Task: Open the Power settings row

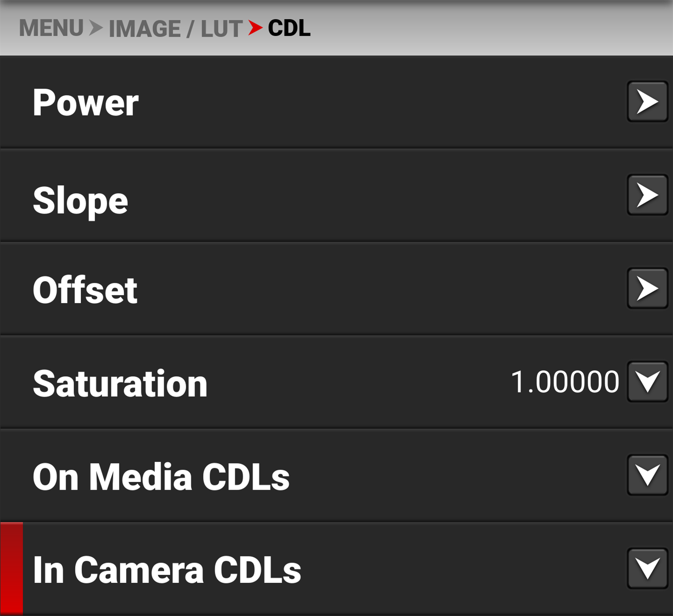Action: (x=86, y=103)
